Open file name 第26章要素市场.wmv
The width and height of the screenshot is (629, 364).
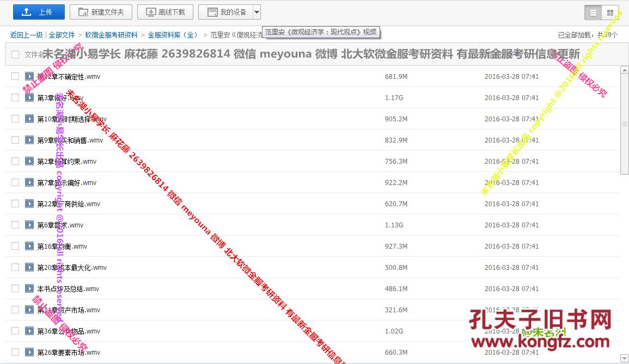coord(69,353)
